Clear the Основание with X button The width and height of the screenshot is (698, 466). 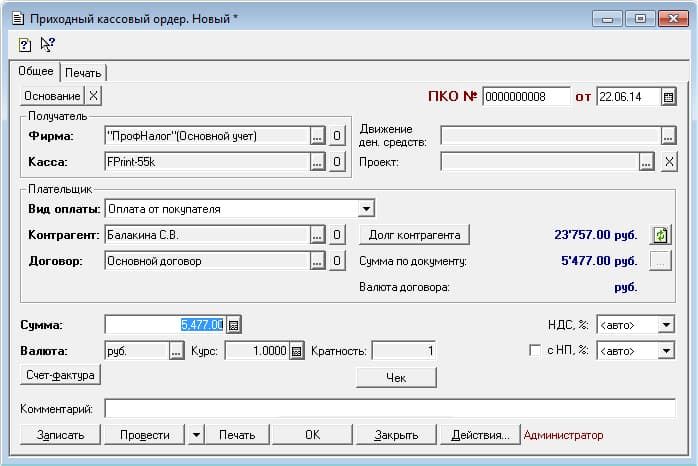pyautogui.click(x=93, y=96)
